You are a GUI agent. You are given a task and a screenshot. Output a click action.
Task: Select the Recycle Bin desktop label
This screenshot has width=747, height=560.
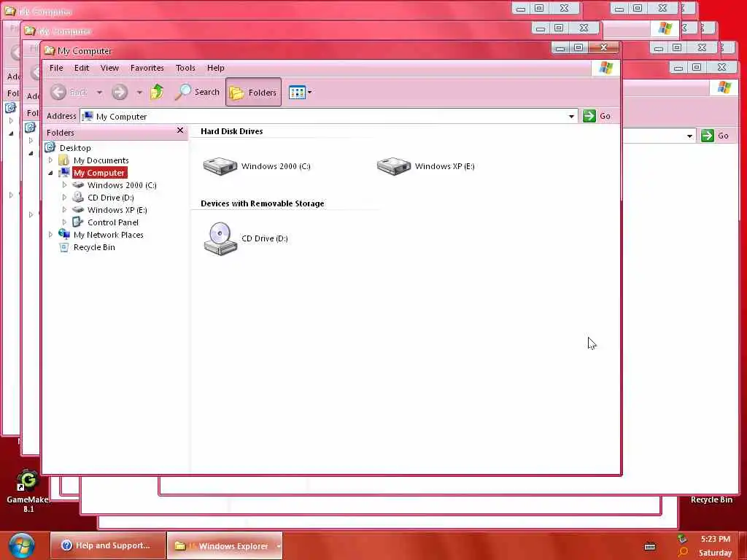pyautogui.click(x=711, y=499)
